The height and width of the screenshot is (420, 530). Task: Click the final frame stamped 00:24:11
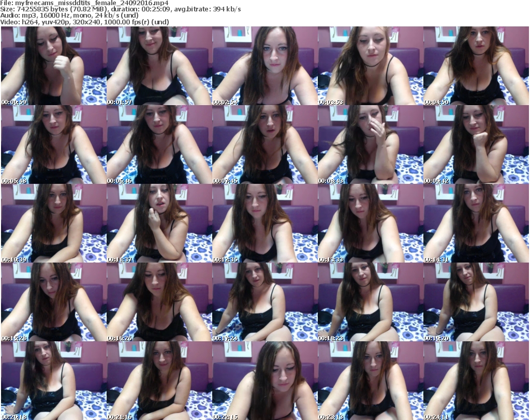(x=476, y=381)
